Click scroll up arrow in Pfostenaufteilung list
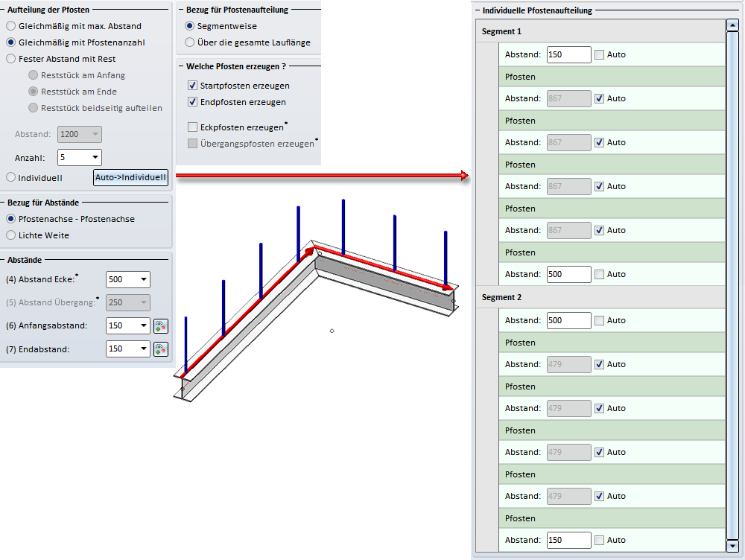 732,25
